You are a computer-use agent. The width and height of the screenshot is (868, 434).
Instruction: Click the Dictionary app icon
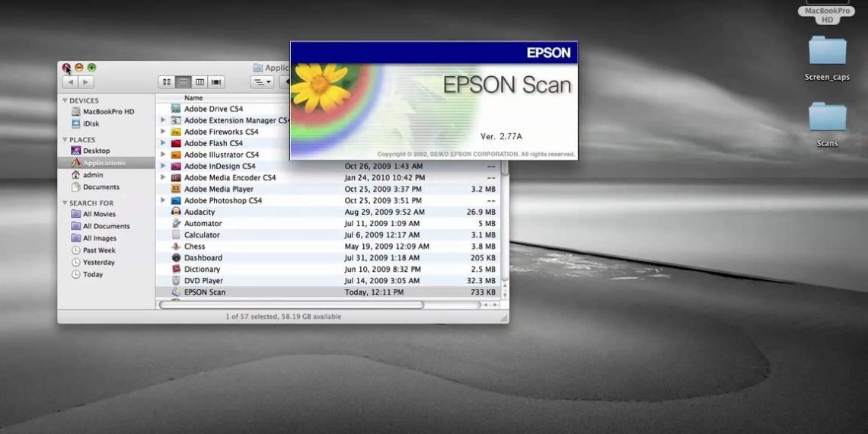pyautogui.click(x=176, y=269)
